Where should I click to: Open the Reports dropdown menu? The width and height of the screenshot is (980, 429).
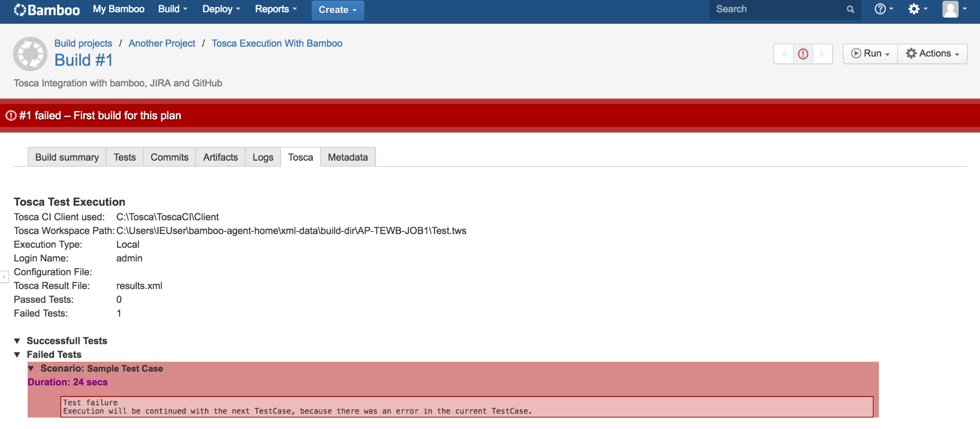[276, 9]
